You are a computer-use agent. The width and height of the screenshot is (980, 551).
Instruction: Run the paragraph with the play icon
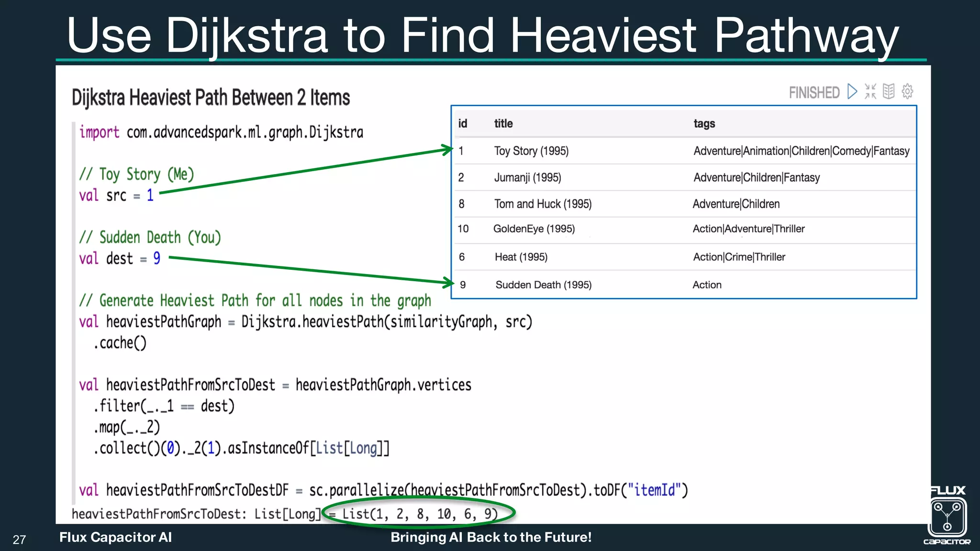tap(852, 91)
